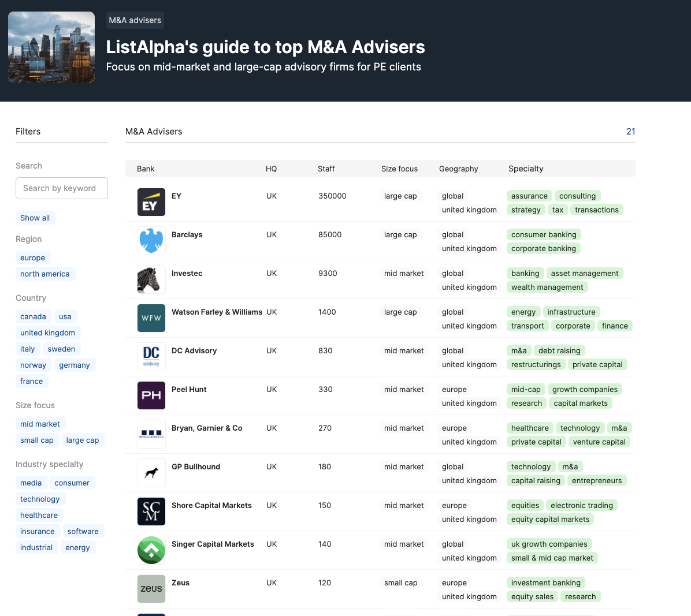This screenshot has width=691, height=616.
Task: Click the Size focus column header
Action: coord(399,169)
